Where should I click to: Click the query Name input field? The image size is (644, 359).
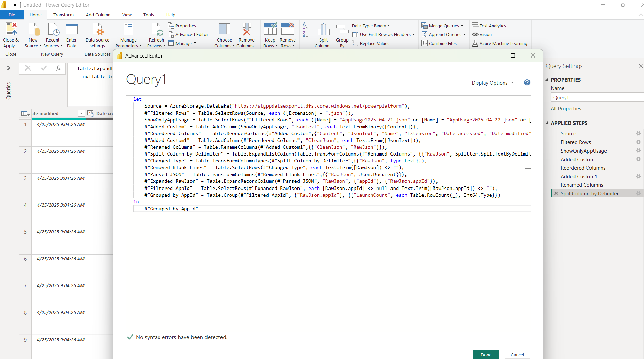(596, 98)
